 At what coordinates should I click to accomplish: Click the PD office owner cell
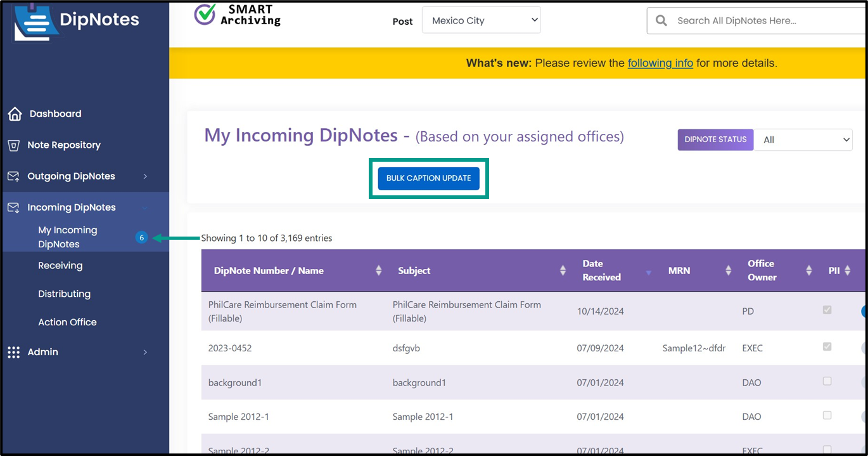(748, 311)
